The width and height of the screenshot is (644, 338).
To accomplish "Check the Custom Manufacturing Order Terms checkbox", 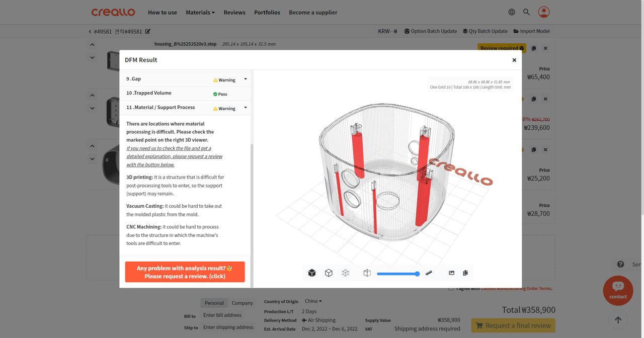I will click(x=451, y=289).
